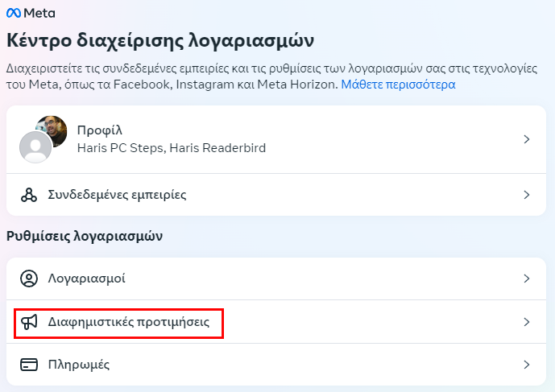
Task: Select the gray default profile avatar
Action: 35,146
